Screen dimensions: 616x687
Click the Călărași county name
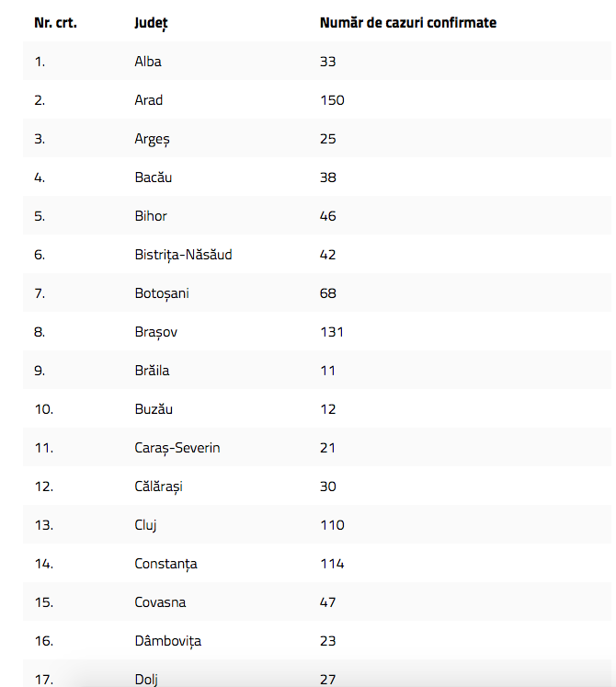coord(158,487)
